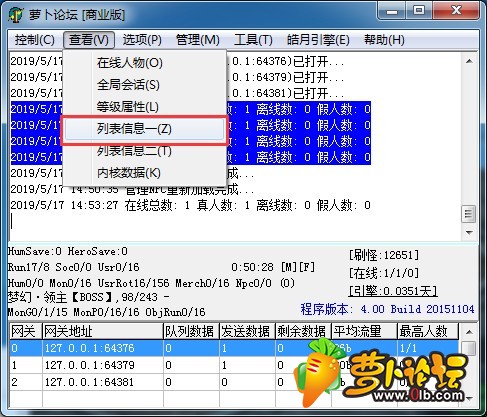Open the 工具(T) menu

point(253,40)
